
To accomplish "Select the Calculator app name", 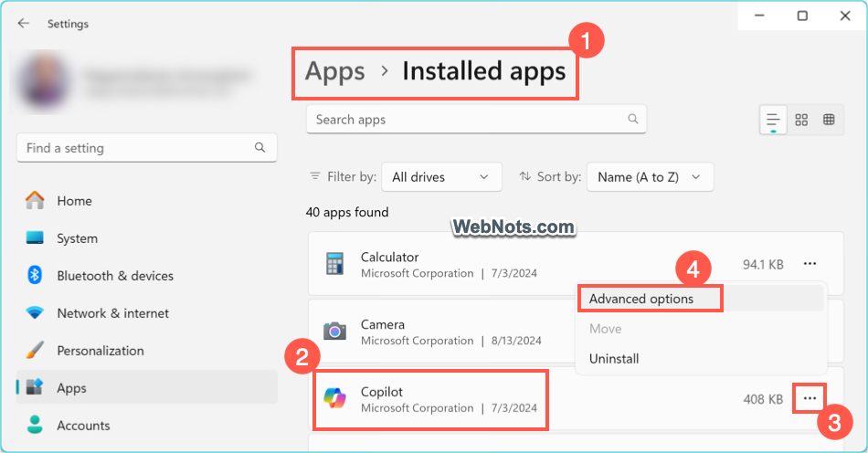I will [390, 258].
